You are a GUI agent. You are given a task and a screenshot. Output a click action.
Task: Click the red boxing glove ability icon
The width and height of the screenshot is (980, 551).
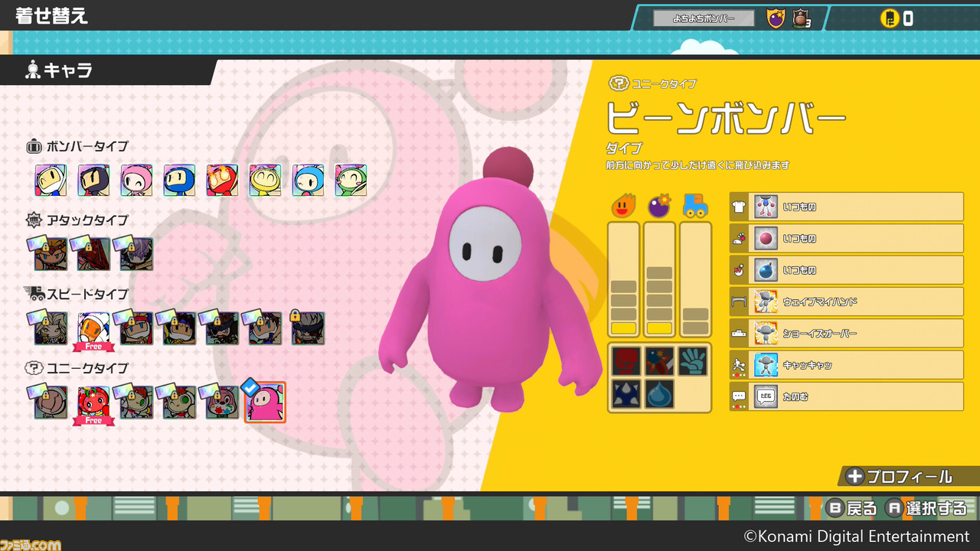(626, 361)
